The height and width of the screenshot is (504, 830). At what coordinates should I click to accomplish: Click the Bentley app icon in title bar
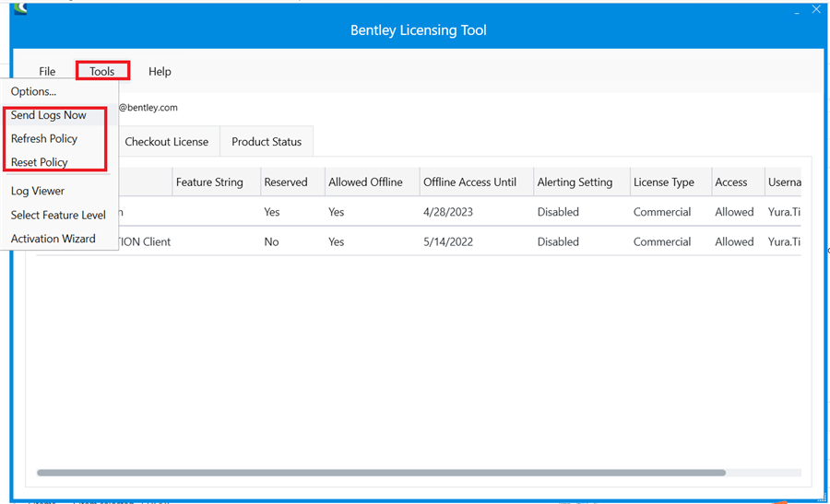(19, 8)
